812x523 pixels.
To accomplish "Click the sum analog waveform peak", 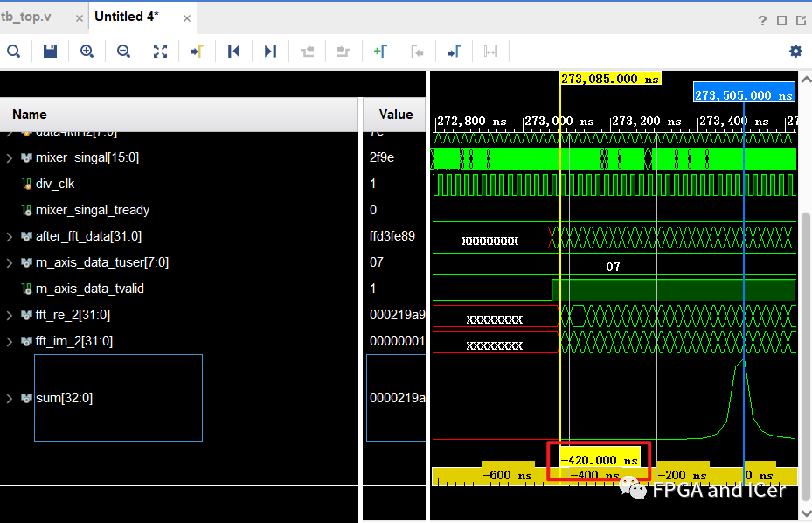I will 743,361.
